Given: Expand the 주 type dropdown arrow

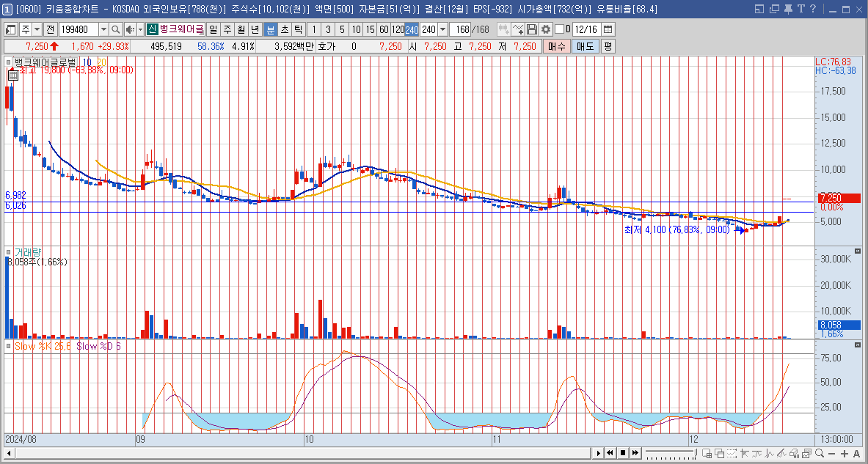Looking at the screenshot, I should coord(37,29).
